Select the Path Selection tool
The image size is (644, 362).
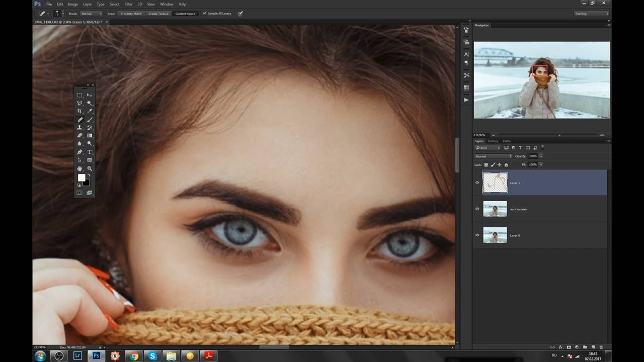point(79,160)
